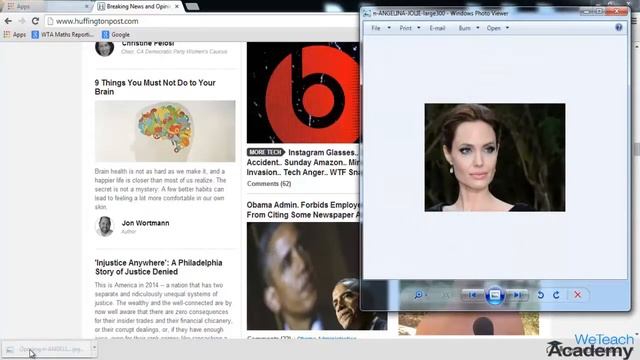This screenshot has width=640, height=360.
Task: Open the ANGELINA jpg download item
Action: pos(46,349)
